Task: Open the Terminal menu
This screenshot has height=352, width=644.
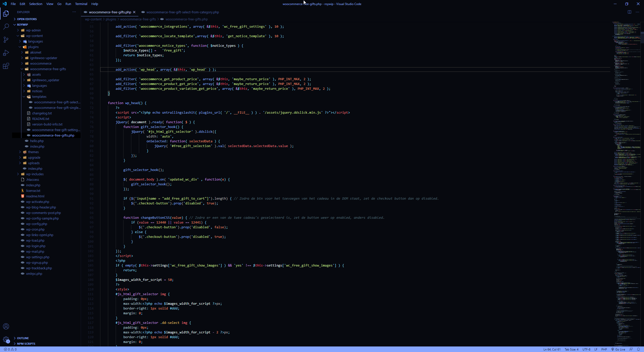Action: [x=81, y=4]
